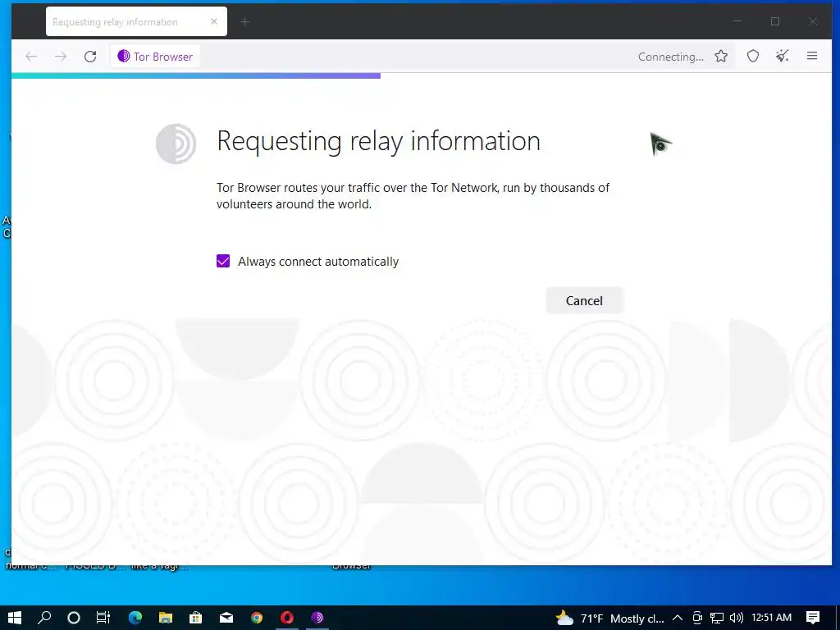Open a new tab with plus button
The height and width of the screenshot is (630, 840).
[x=244, y=22]
